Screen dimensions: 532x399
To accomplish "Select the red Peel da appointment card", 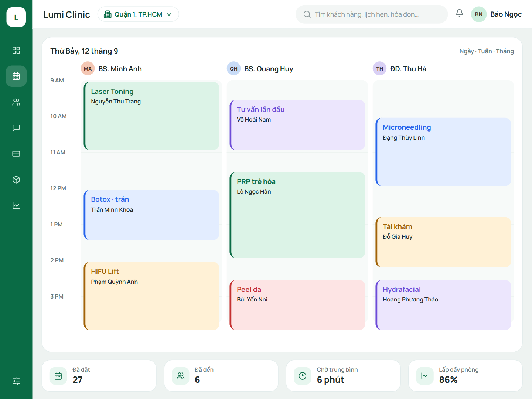I will 297,305.
